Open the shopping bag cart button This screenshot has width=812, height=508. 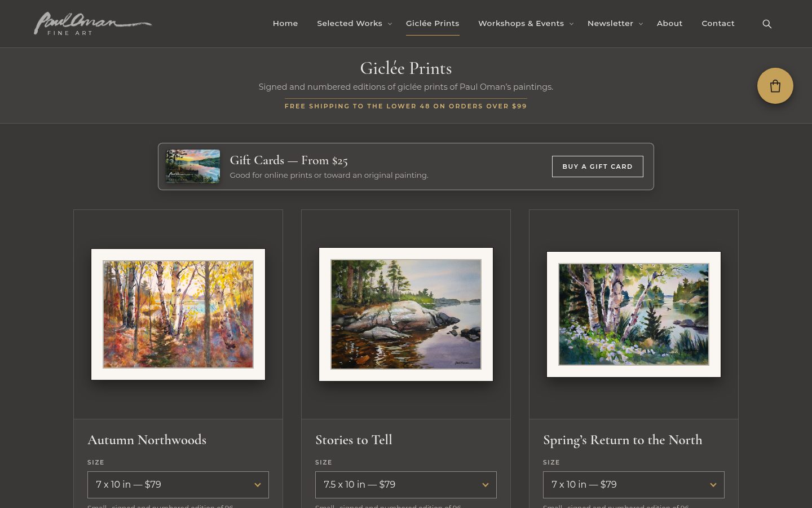click(775, 86)
